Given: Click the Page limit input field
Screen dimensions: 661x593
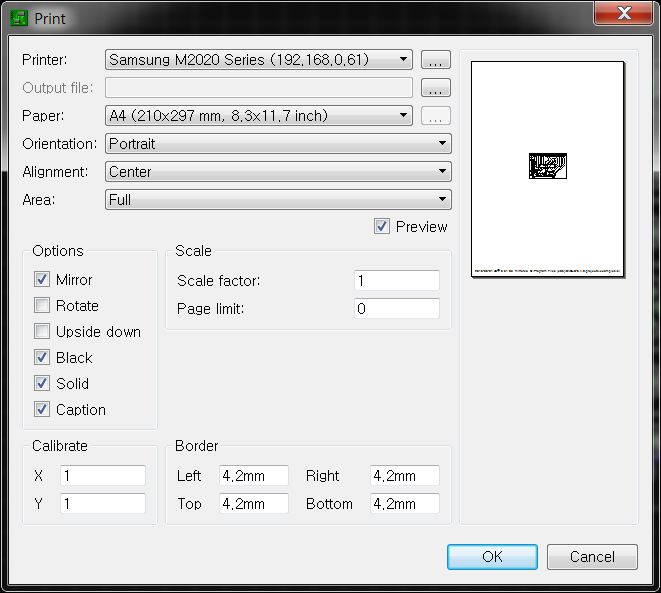Looking at the screenshot, I should point(397,309).
